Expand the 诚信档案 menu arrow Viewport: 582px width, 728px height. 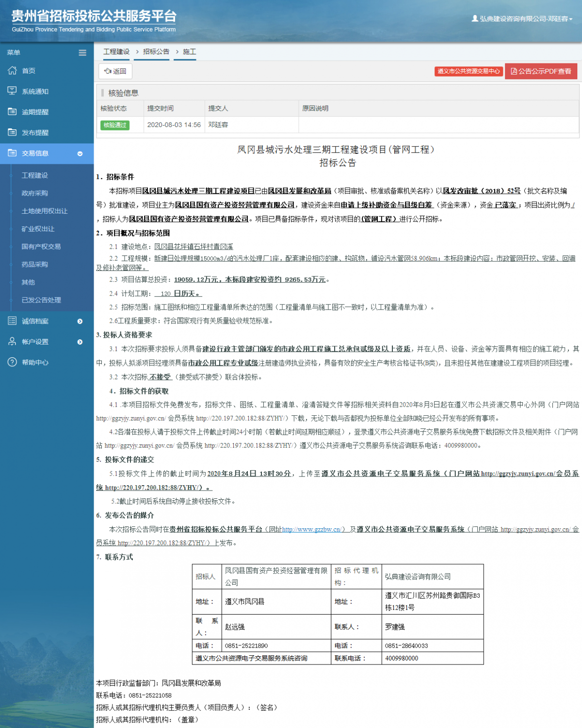(x=80, y=321)
